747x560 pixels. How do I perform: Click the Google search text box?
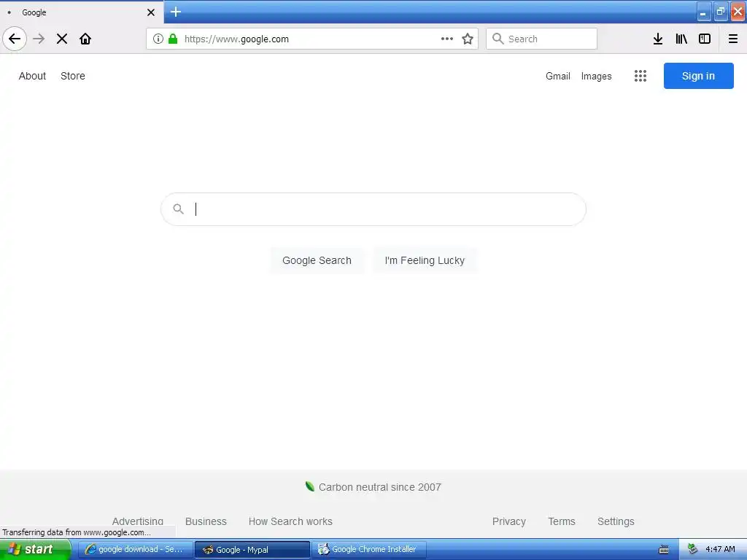(373, 209)
